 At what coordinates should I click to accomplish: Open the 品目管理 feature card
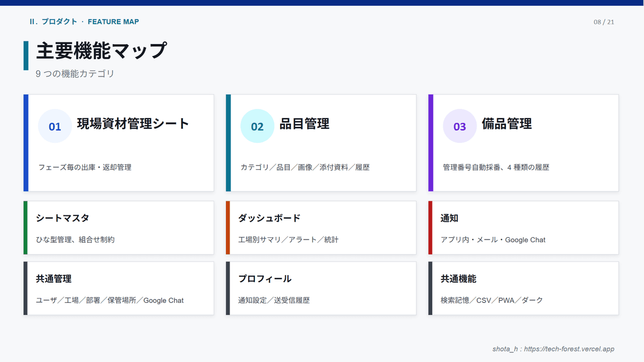321,142
